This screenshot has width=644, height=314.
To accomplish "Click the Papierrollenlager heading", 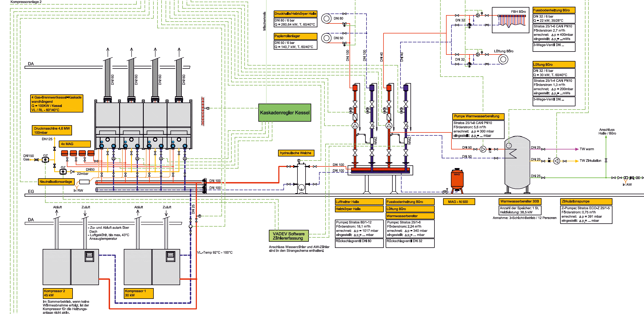I will point(295,36).
